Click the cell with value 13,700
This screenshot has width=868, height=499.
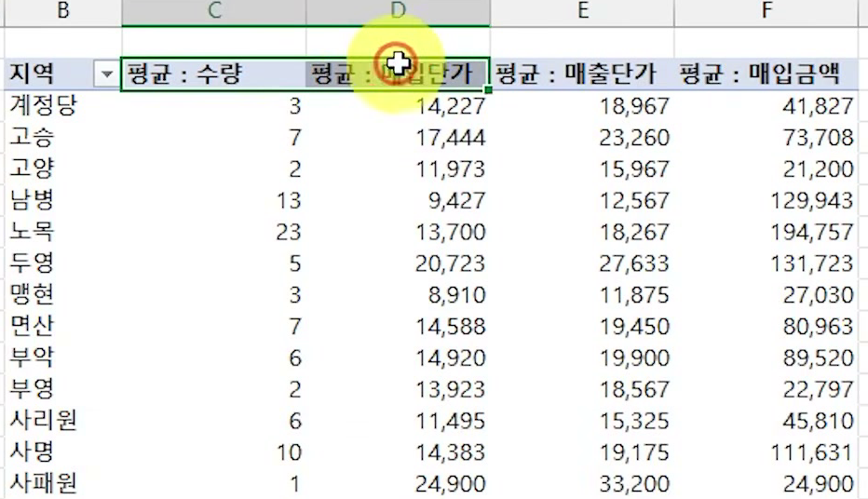point(398,231)
